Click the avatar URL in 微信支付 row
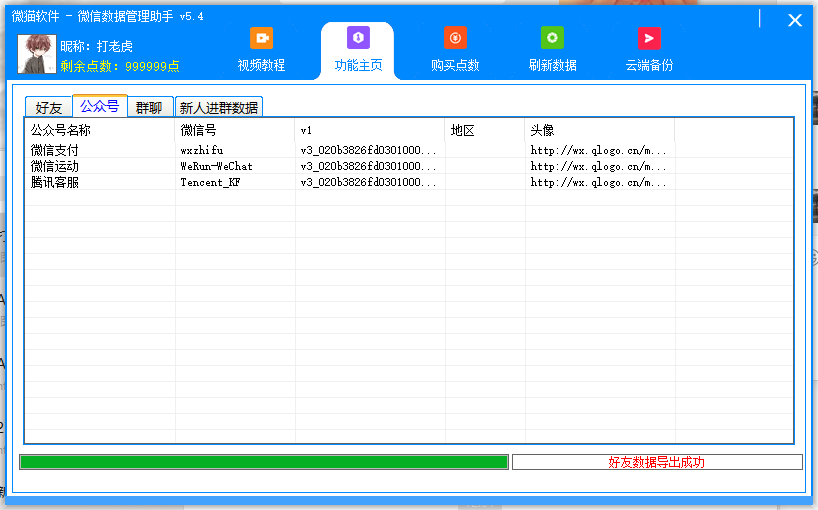Image resolution: width=818 pixels, height=510 pixels. pyautogui.click(x=598, y=150)
